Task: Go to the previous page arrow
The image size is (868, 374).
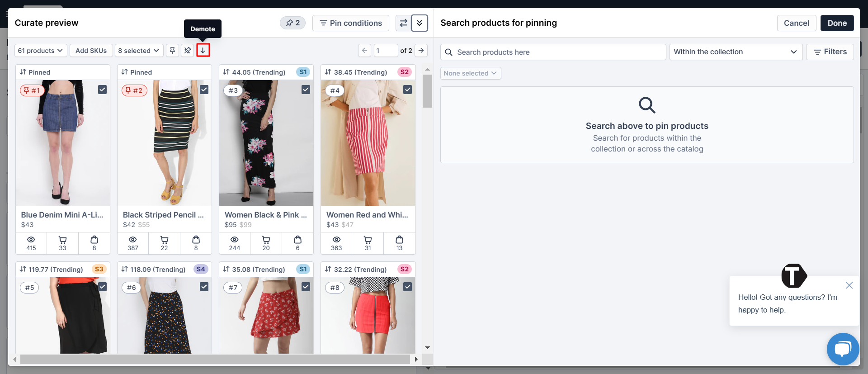Action: pyautogui.click(x=364, y=50)
